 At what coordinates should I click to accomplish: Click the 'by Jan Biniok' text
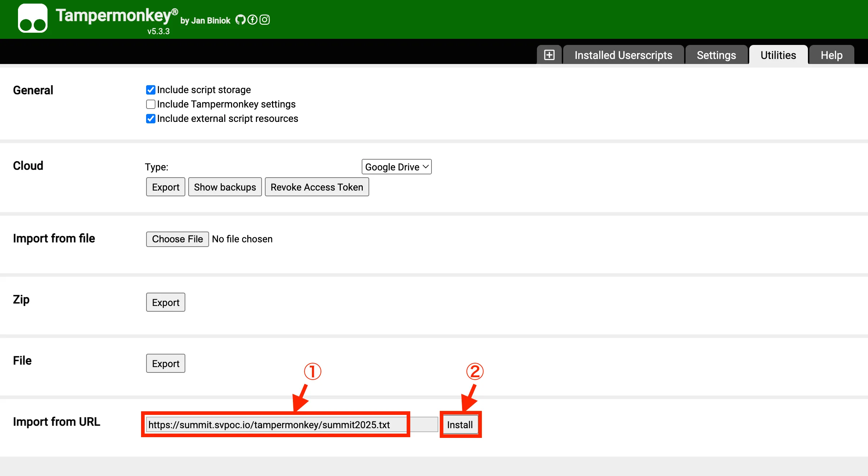tap(205, 20)
